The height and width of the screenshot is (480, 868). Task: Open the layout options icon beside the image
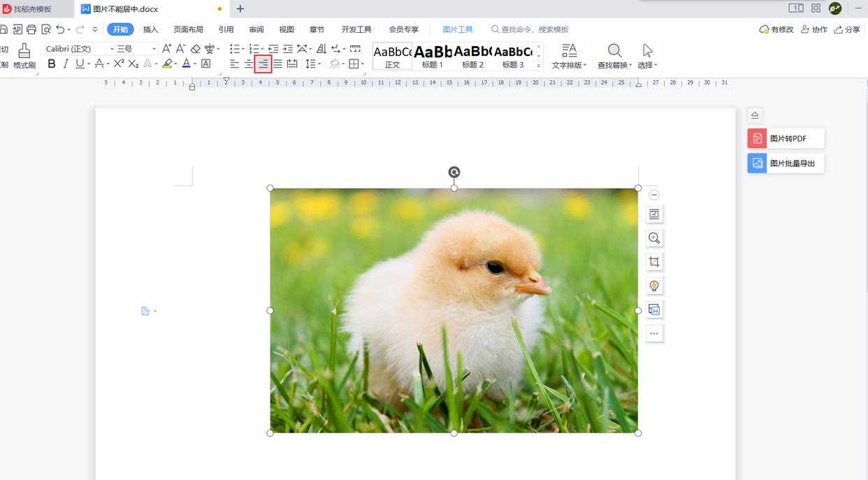654,214
